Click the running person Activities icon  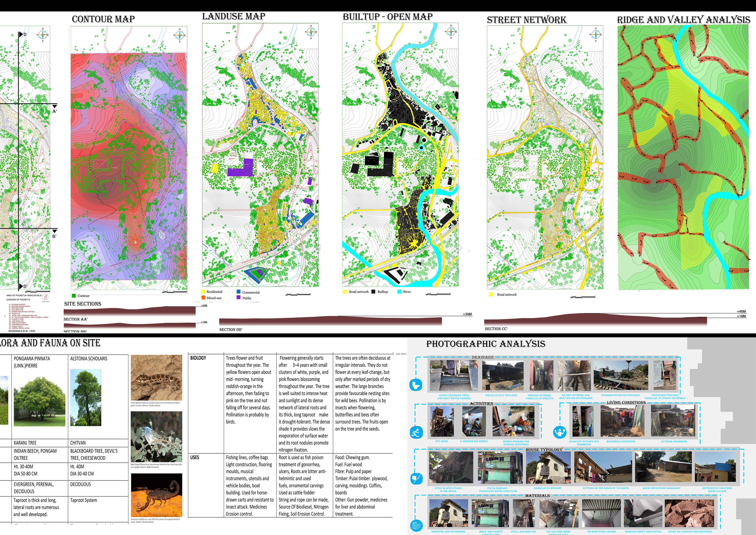(416, 432)
